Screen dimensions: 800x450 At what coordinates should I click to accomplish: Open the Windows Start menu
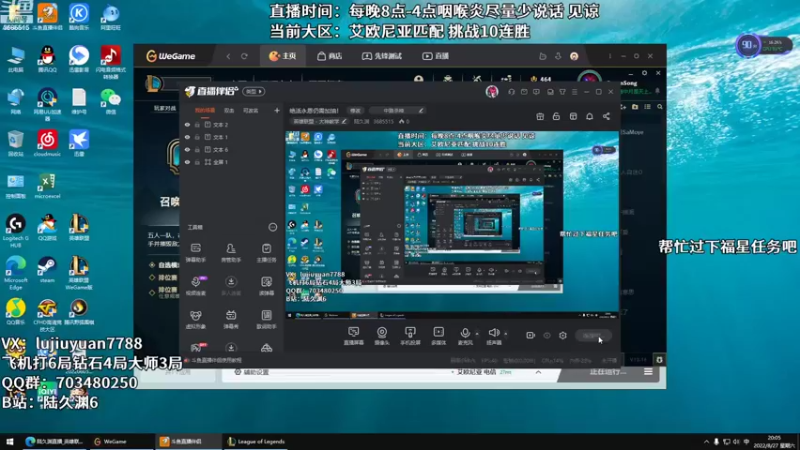(x=9, y=441)
